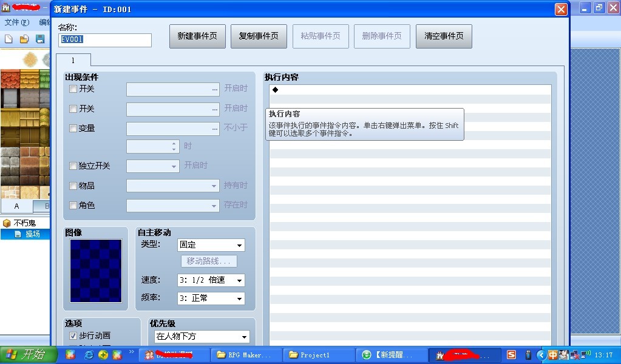Pick the golden round ornament tile
Viewport: 621px width, 364px height.
coord(30,59)
